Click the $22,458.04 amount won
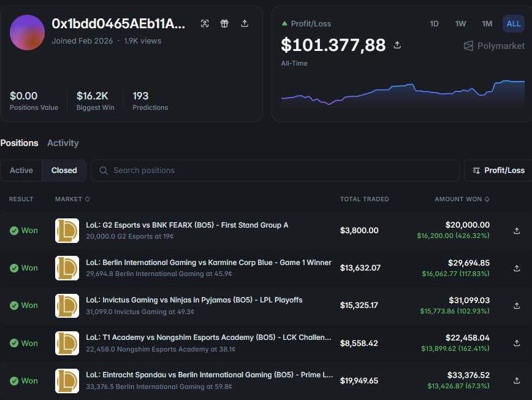Screen dimensions: 532x400 [x=468, y=338]
